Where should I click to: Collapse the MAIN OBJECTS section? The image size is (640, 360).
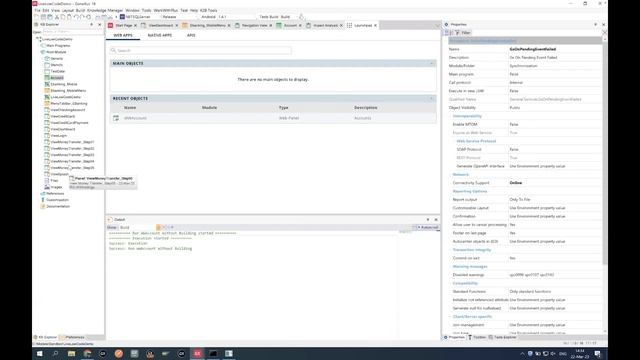point(431,63)
